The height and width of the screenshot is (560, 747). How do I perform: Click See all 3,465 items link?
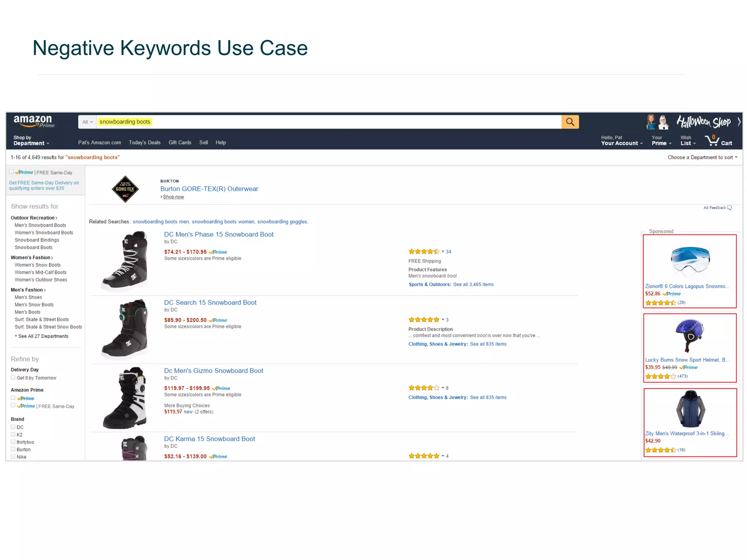click(473, 284)
